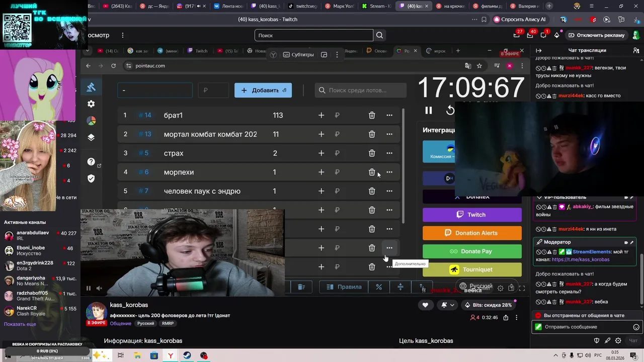
Task: Open chat settings gear below message box
Action: [618, 340]
